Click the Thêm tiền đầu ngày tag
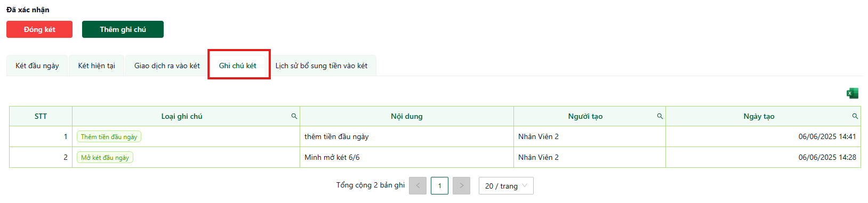Screen dimensions: 868x203 (x=109, y=137)
